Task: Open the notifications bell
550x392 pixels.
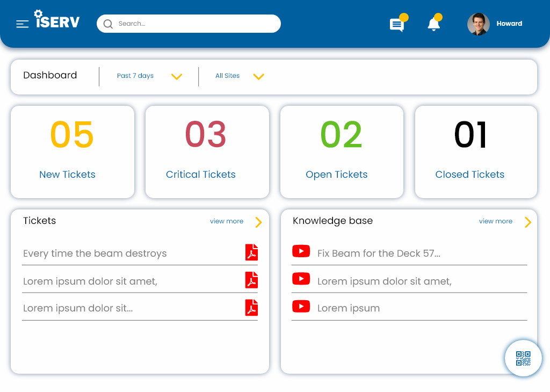Action: click(x=434, y=24)
